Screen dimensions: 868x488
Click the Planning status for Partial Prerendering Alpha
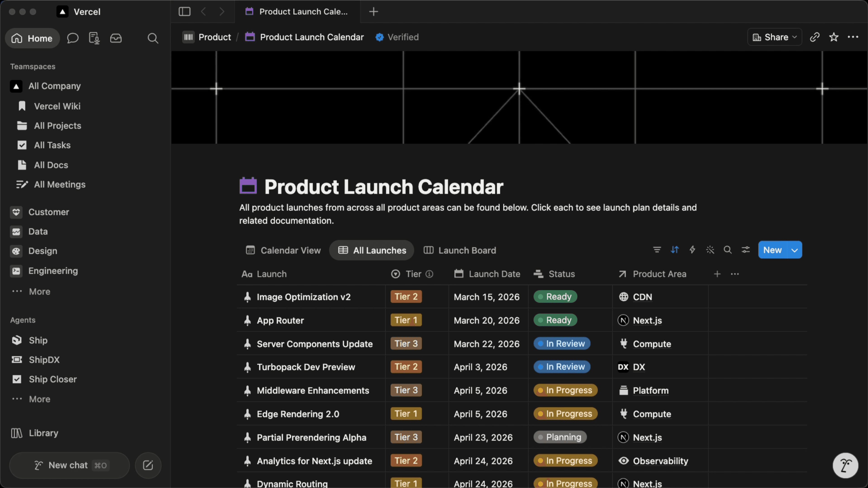click(560, 437)
